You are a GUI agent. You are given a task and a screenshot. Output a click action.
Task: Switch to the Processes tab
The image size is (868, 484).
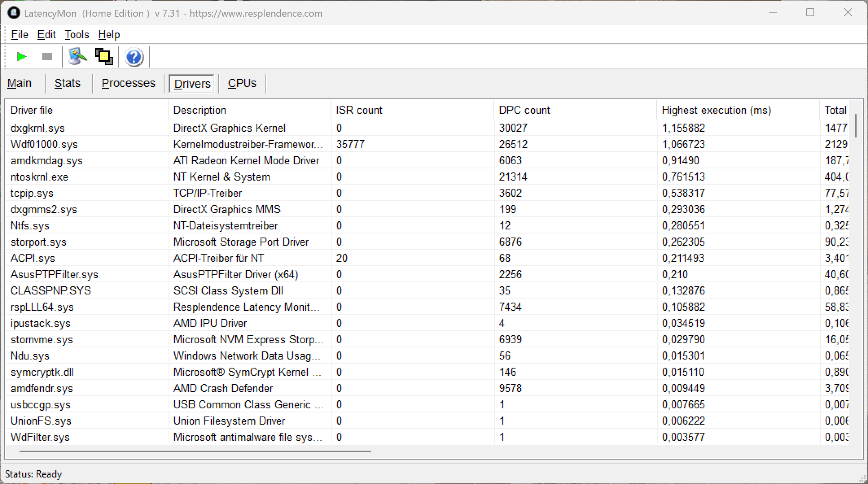pos(128,83)
